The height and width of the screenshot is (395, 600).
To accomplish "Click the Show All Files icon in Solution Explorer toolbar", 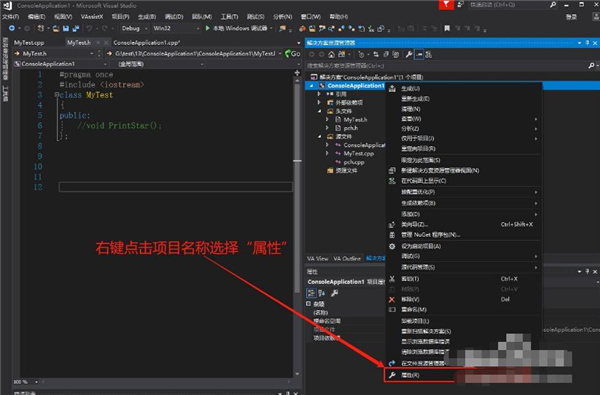I will [x=395, y=54].
